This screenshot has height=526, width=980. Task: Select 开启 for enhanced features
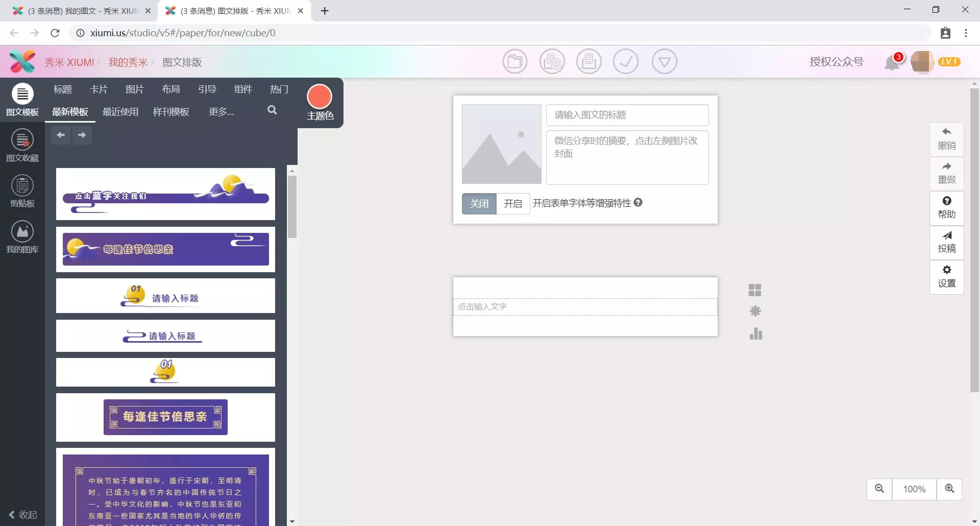click(x=513, y=204)
